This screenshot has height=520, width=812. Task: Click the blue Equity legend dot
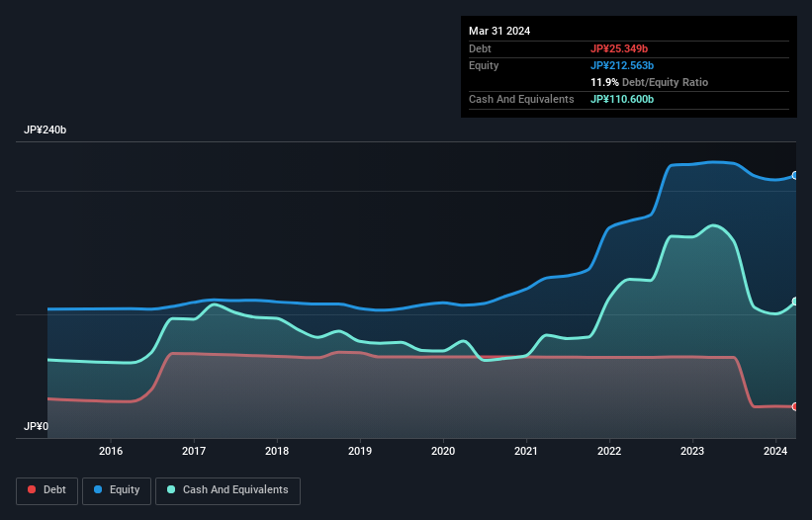coord(98,489)
